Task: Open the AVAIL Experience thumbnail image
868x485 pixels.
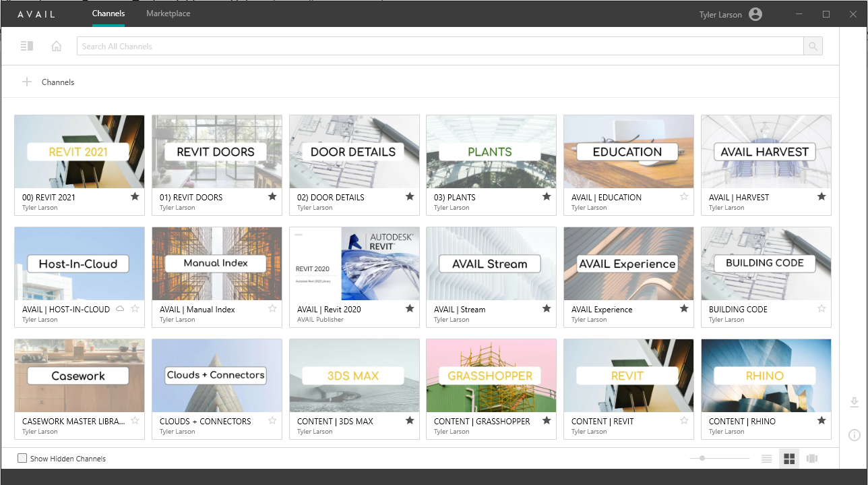Action: click(629, 264)
